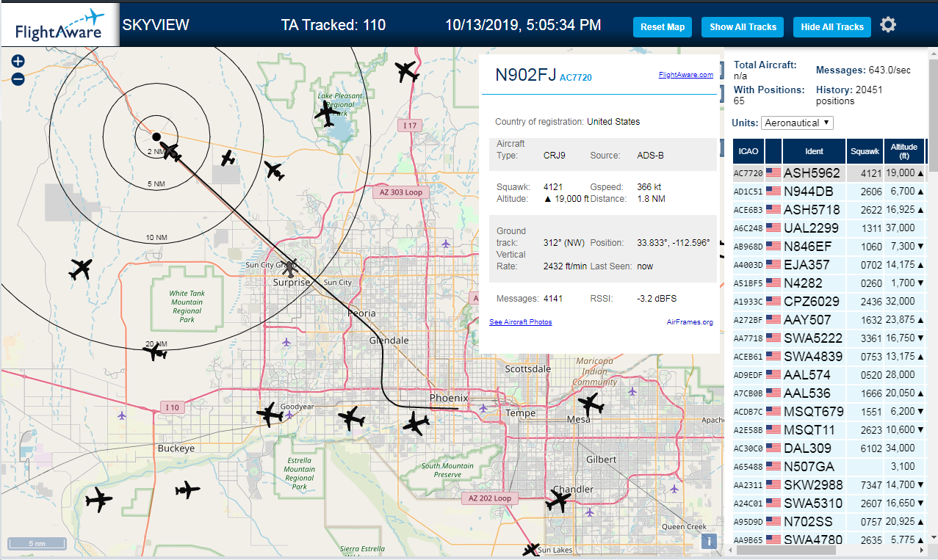Sort by the flag column header

tap(773, 151)
